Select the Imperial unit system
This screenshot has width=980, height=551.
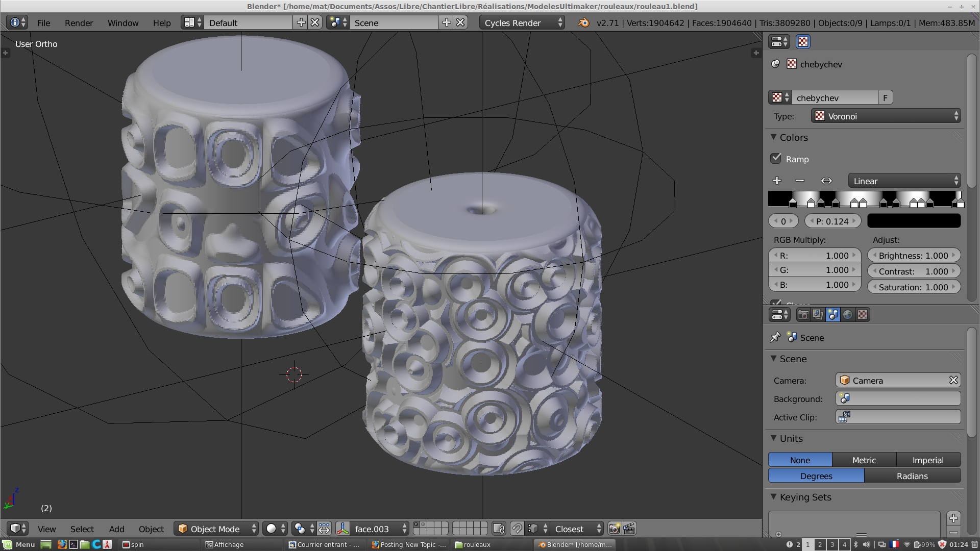point(928,460)
